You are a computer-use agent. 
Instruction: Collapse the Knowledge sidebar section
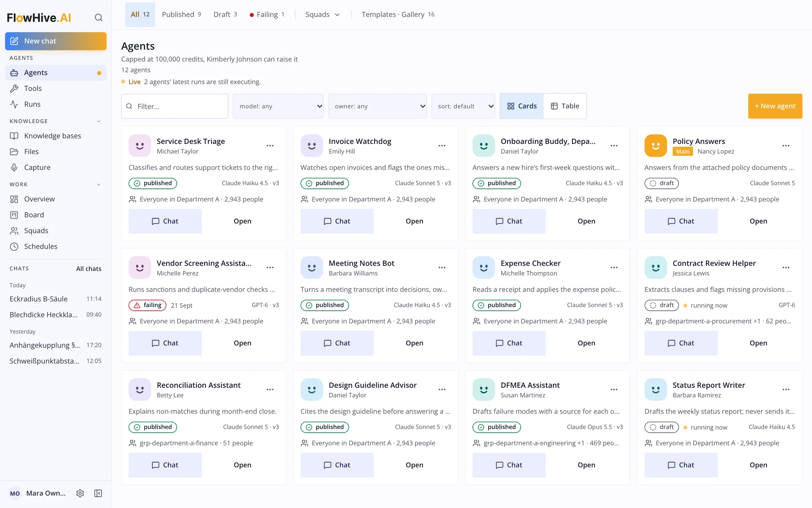(99, 121)
